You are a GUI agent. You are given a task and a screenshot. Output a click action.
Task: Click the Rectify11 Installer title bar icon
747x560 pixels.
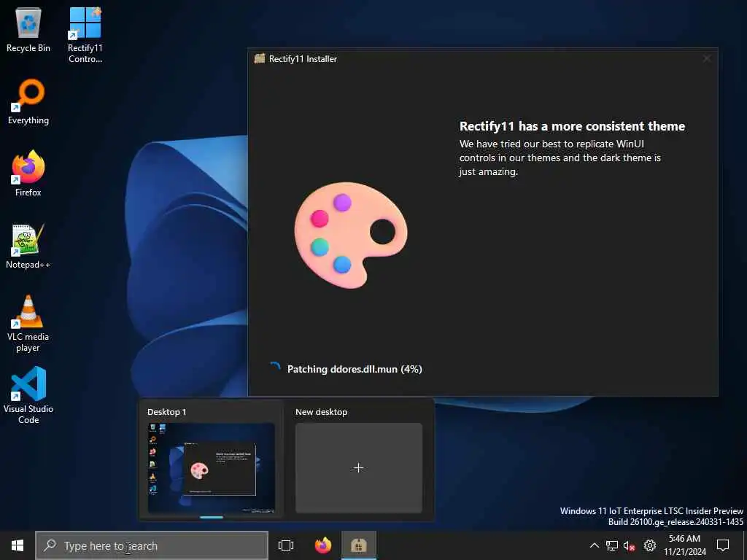(260, 58)
